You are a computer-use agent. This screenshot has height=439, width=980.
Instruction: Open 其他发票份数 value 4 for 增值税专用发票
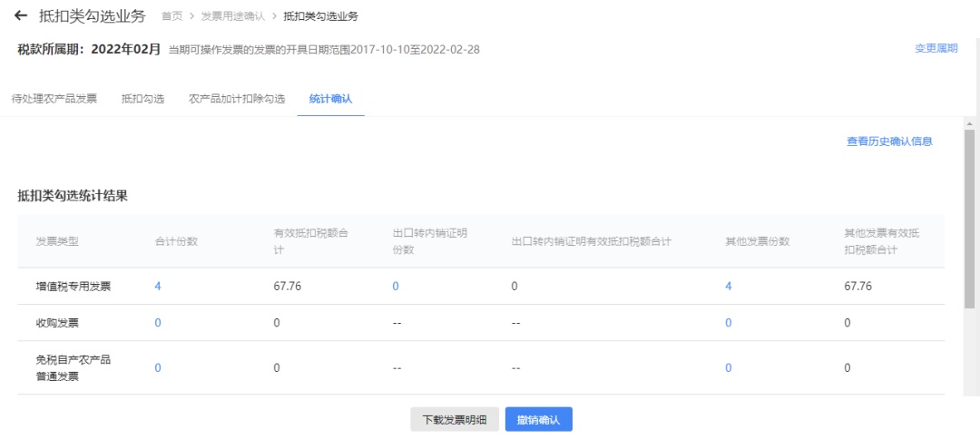pos(729,286)
